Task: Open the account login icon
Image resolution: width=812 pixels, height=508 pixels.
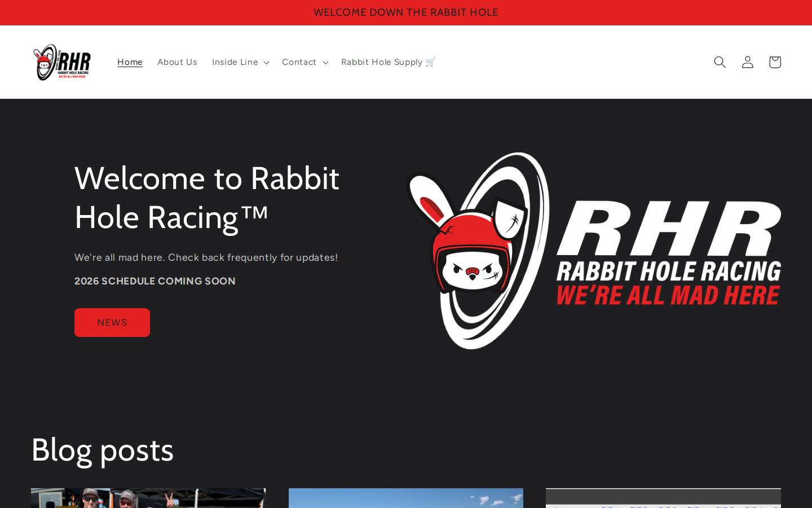Action: pyautogui.click(x=747, y=62)
